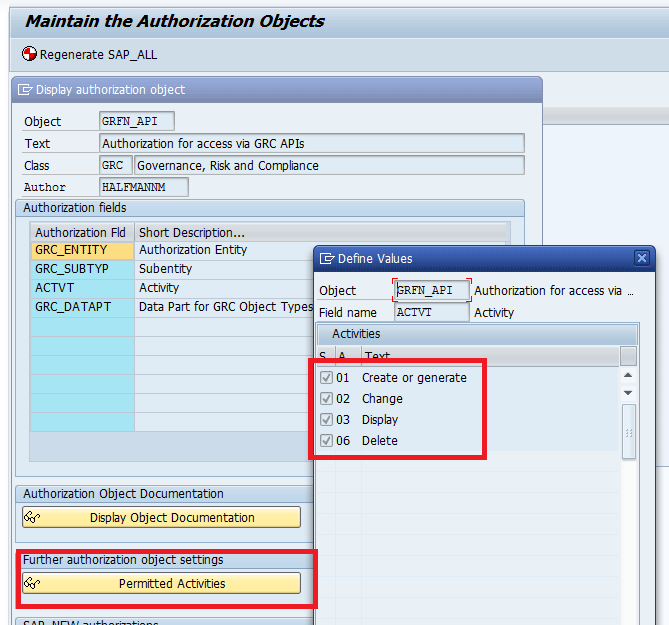669x625 pixels.
Task: Click the Object field GRFN_API in main panel
Action: click(x=137, y=122)
